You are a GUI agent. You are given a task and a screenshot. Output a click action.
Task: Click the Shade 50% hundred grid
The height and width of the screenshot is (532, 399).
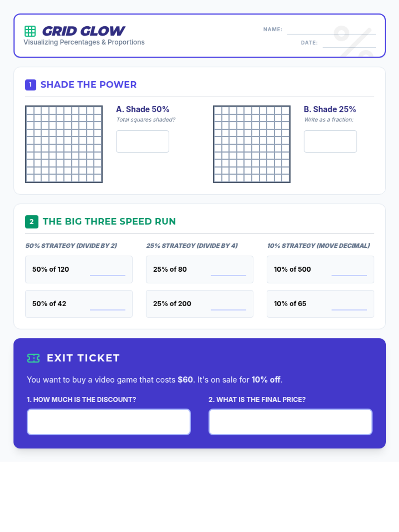(x=64, y=144)
